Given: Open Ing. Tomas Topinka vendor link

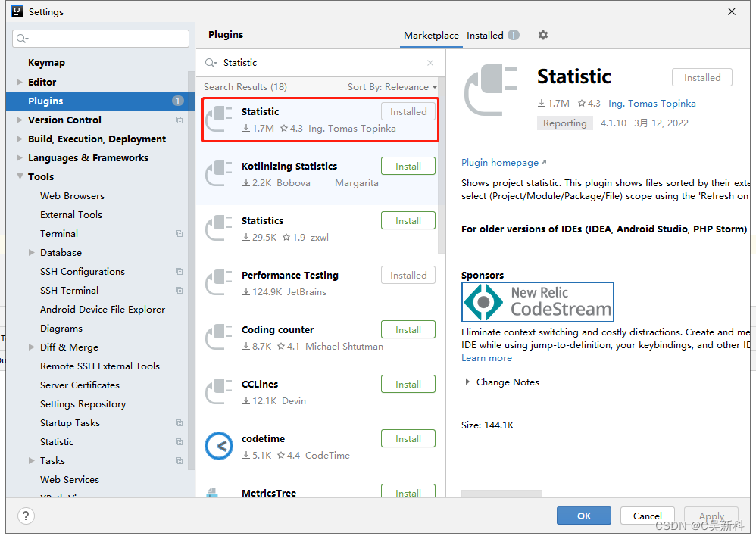Looking at the screenshot, I should (x=652, y=104).
